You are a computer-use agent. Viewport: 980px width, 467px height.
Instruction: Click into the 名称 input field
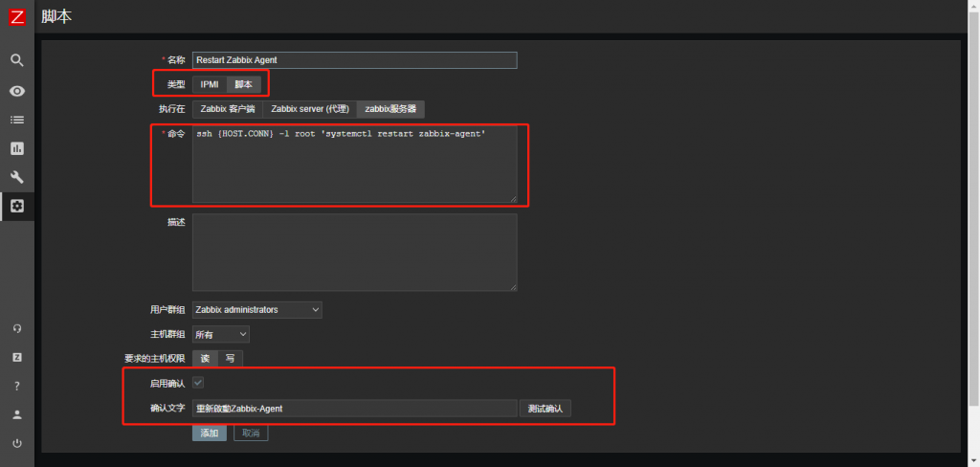point(354,60)
